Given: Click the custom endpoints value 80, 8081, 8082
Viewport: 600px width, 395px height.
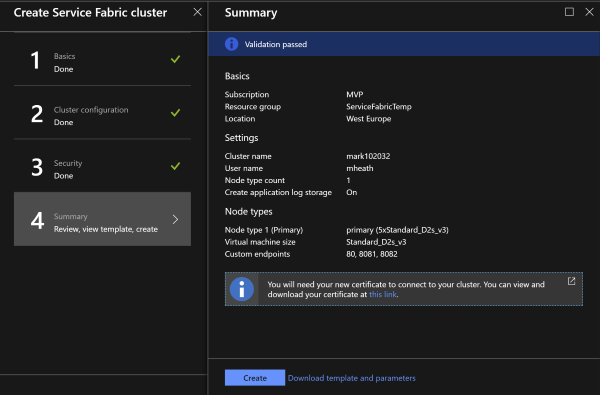Looking at the screenshot, I should point(372,254).
